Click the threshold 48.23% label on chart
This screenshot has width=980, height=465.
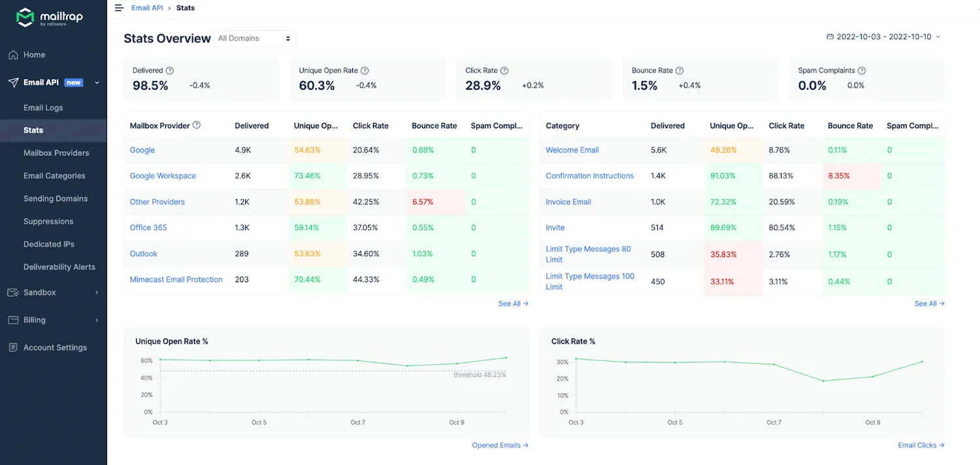480,375
